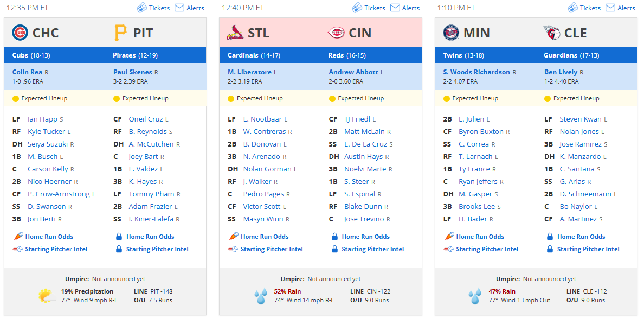This screenshot has height=318, width=644.
Task: Click the Guardians logo icon
Action: click(552, 33)
